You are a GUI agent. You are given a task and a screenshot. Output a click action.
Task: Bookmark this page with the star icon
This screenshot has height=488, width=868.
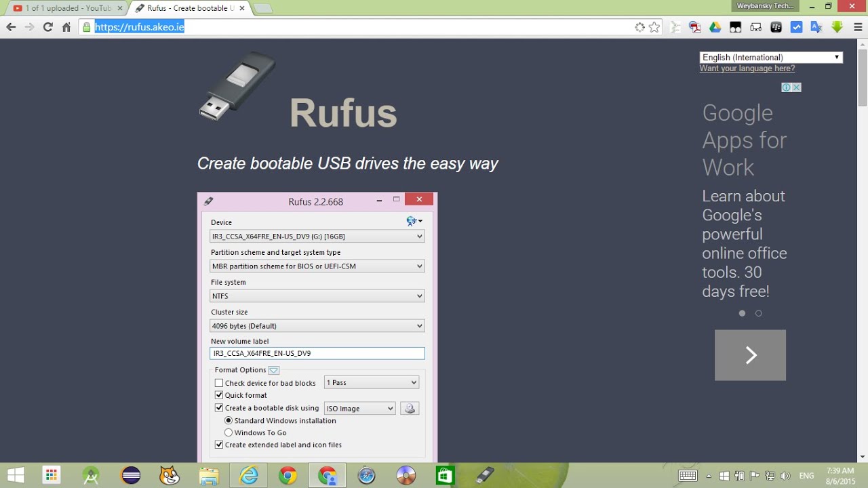pos(654,27)
